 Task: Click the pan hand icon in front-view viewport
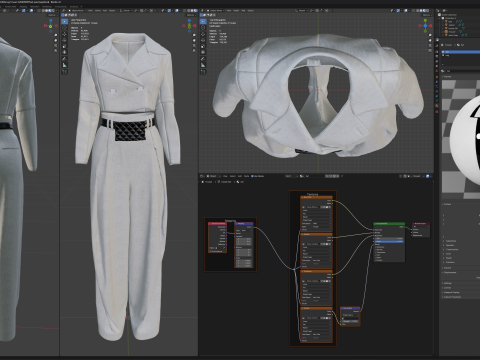pos(194,40)
